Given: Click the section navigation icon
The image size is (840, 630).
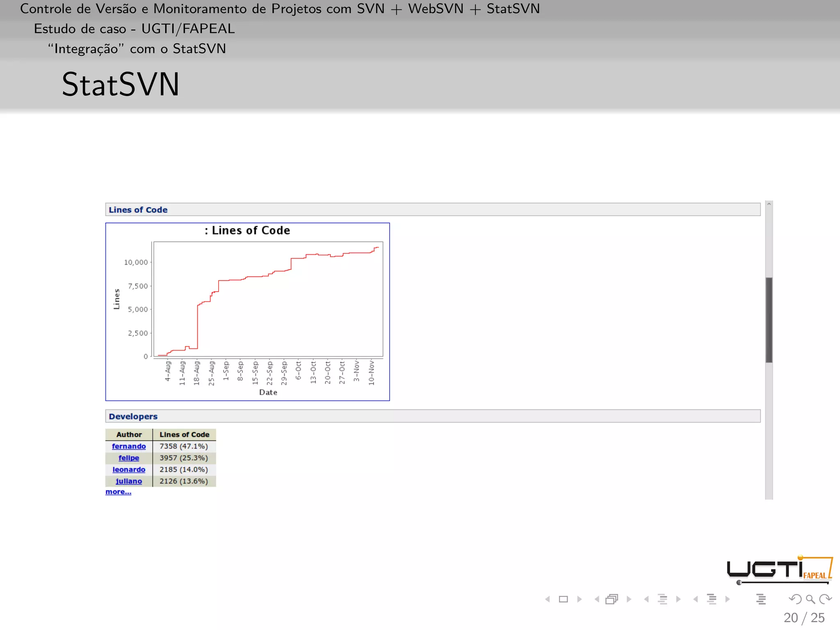Looking at the screenshot, I should [x=712, y=599].
